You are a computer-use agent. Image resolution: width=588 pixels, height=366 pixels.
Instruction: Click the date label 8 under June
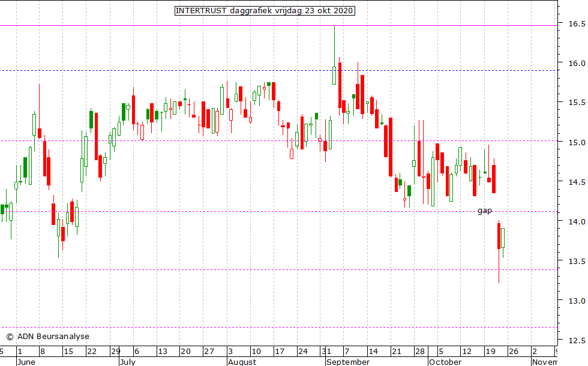[43, 352]
